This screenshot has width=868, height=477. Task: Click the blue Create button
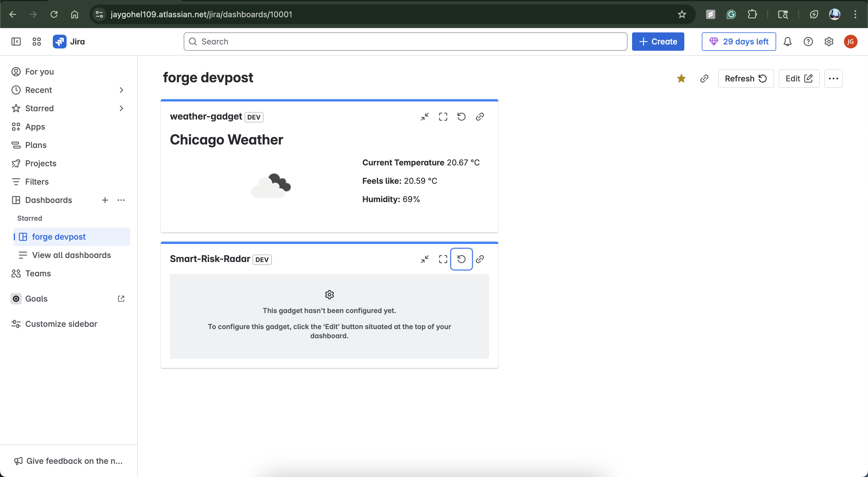pyautogui.click(x=658, y=42)
